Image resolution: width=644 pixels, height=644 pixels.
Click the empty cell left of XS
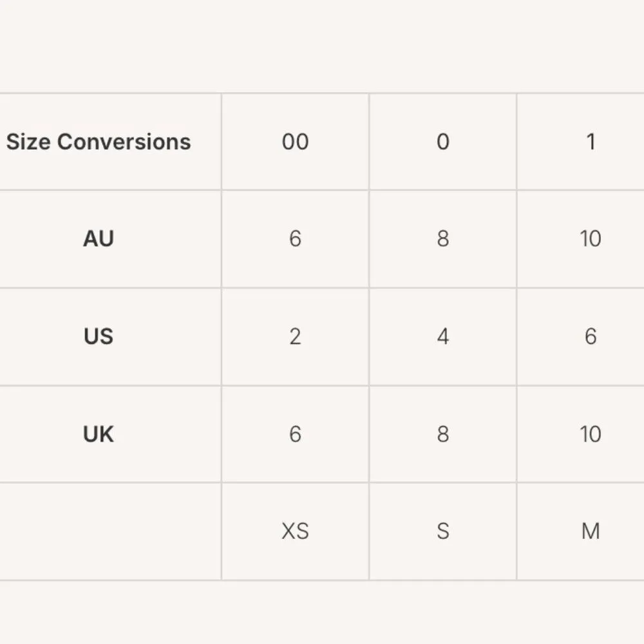(109, 531)
